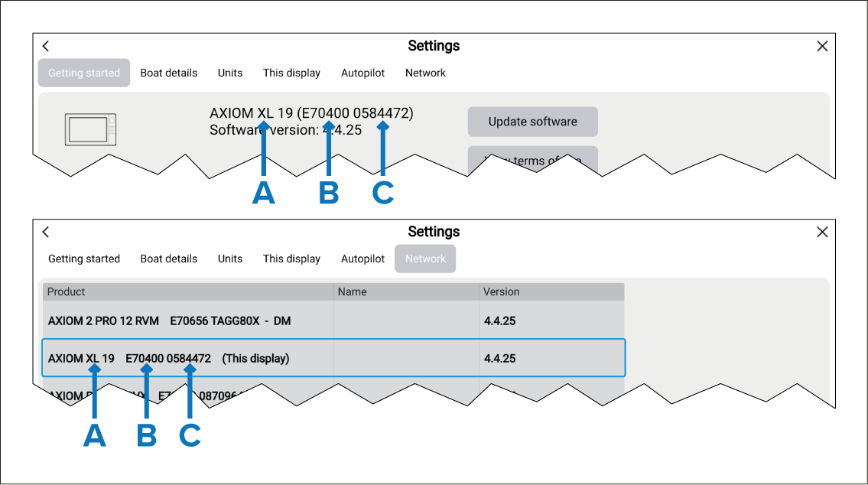Click the Product column header
The height and width of the screenshot is (485, 868).
point(67,291)
